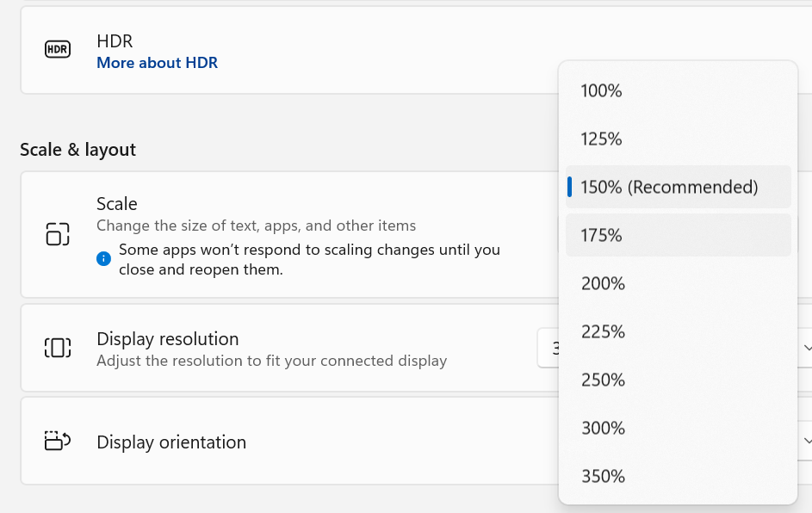Image resolution: width=812 pixels, height=513 pixels.
Task: Click the HDR icon
Action: pos(58,50)
